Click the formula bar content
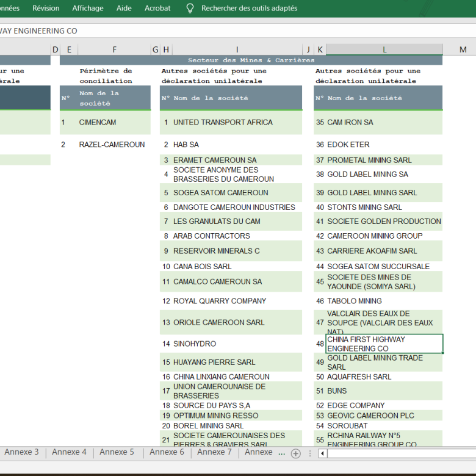Screen dimensions: 476x476 [38, 31]
